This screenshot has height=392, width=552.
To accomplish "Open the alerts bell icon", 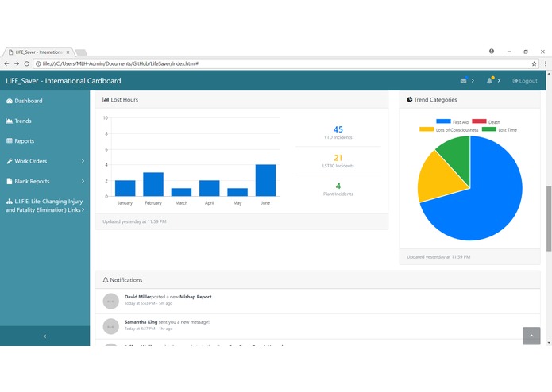I will [489, 81].
